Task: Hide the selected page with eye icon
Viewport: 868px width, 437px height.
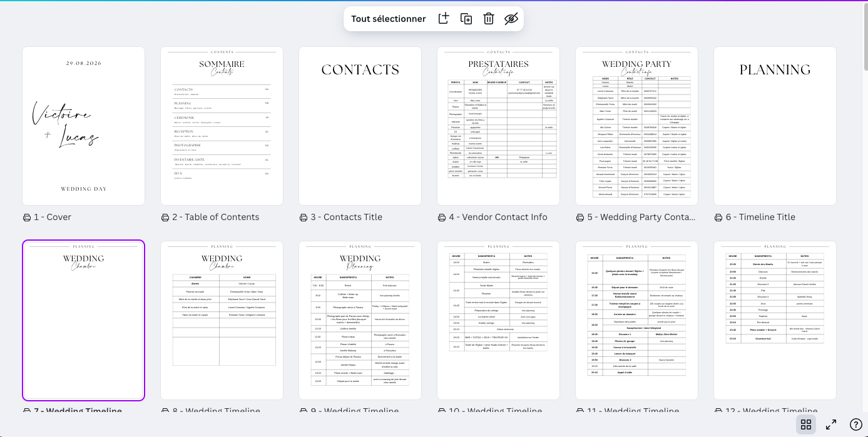Action: pos(511,19)
